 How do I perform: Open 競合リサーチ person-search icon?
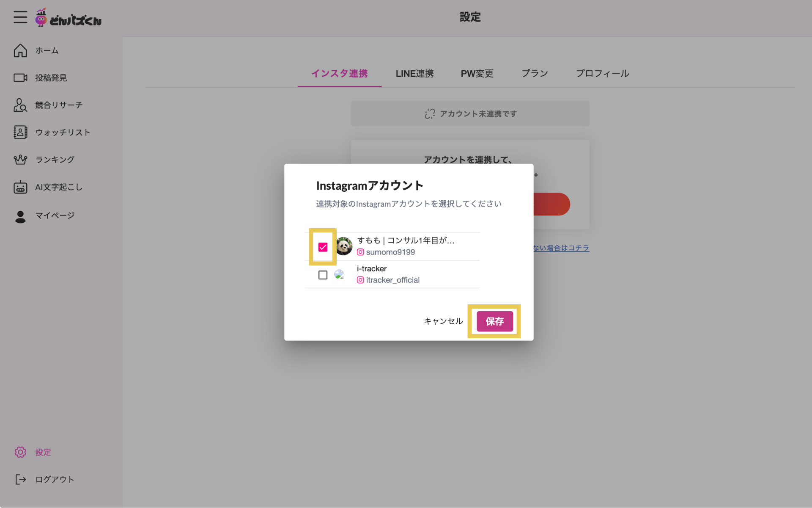pyautogui.click(x=20, y=105)
